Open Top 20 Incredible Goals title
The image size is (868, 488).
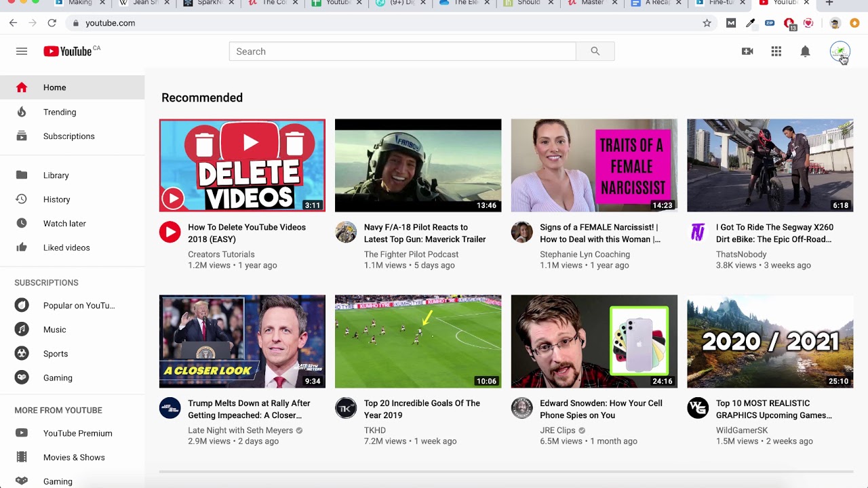(x=422, y=409)
